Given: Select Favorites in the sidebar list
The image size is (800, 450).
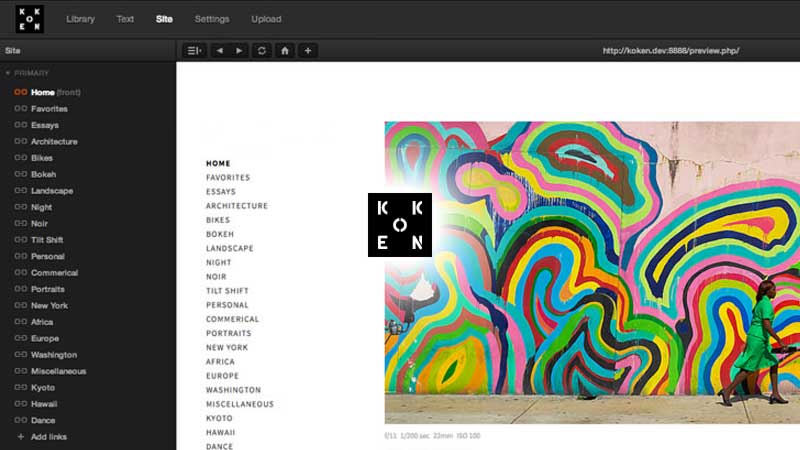Looking at the screenshot, I should (x=49, y=109).
